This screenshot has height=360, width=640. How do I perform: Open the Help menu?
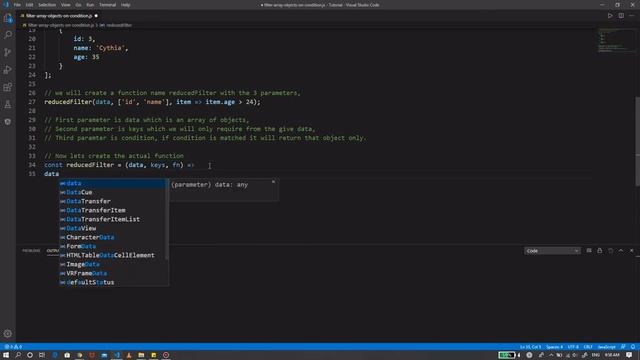click(x=125, y=5)
